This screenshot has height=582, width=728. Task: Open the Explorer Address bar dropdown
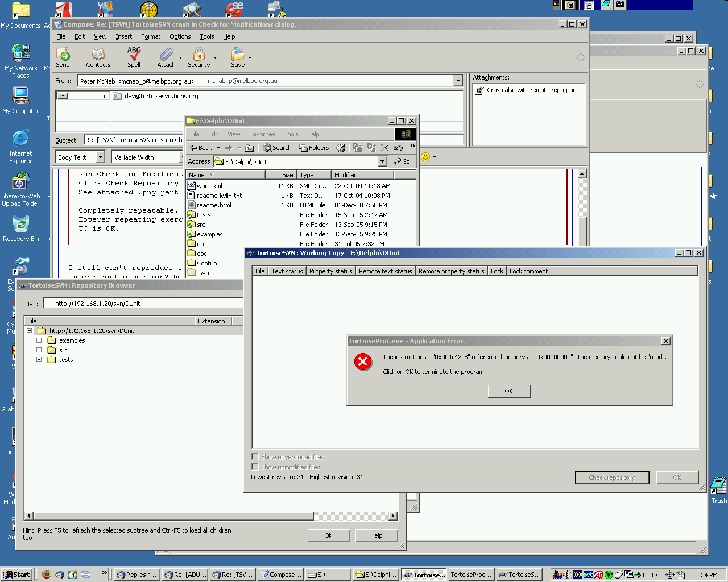tap(383, 162)
